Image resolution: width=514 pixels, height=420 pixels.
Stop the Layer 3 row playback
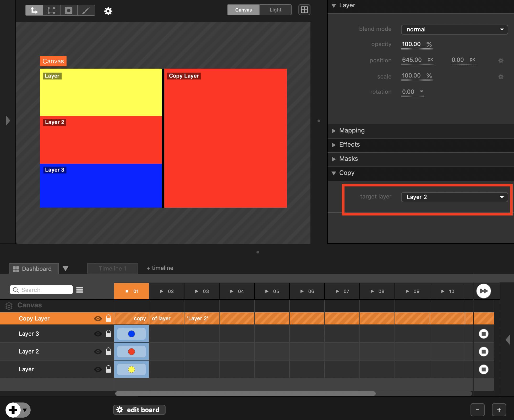483,334
